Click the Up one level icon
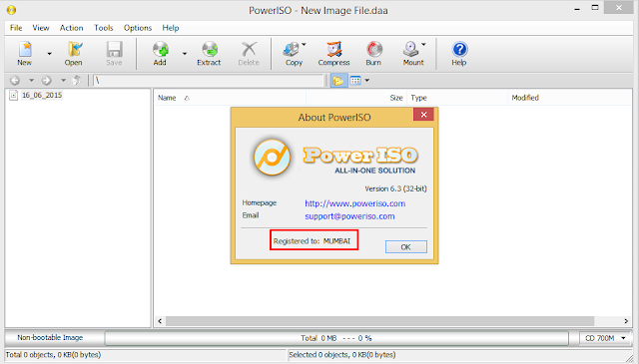 pyautogui.click(x=77, y=80)
